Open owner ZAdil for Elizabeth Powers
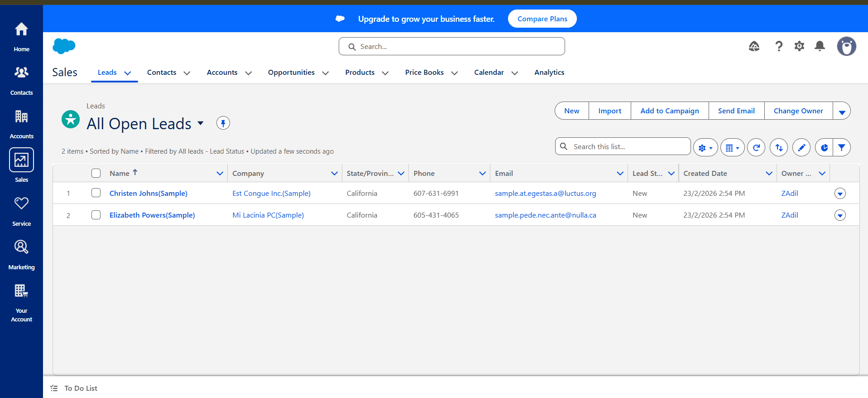The image size is (868, 398). [790, 215]
